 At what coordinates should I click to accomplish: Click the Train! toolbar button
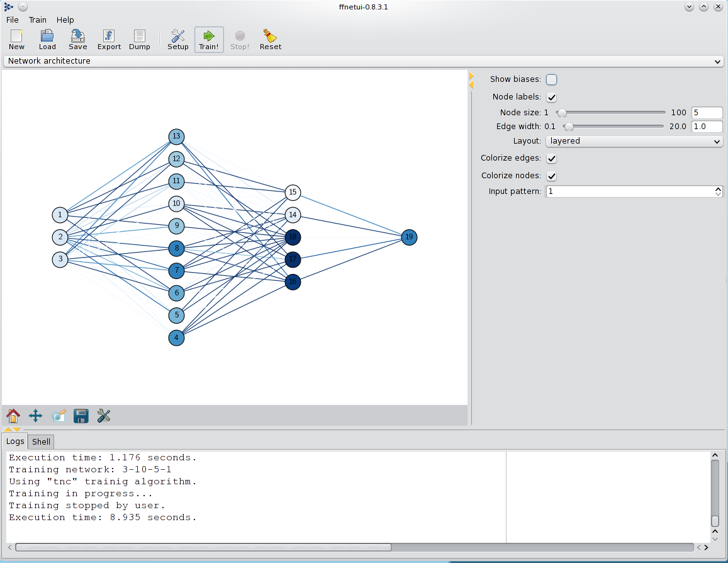tap(209, 40)
